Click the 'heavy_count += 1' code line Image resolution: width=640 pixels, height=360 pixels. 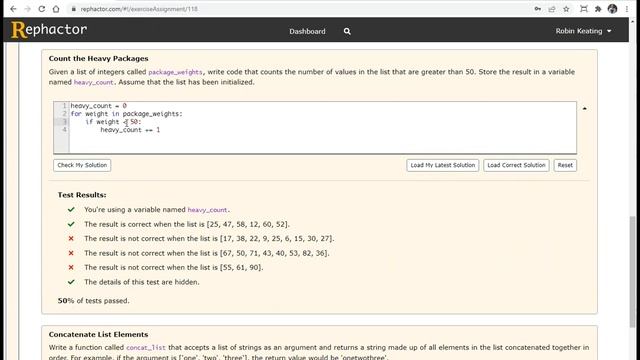(130, 130)
